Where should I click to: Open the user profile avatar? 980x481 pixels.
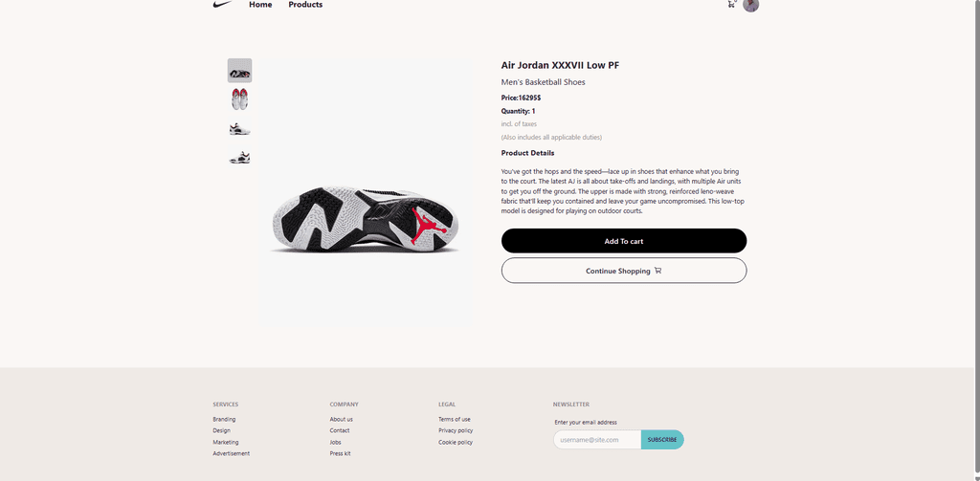[750, 5]
